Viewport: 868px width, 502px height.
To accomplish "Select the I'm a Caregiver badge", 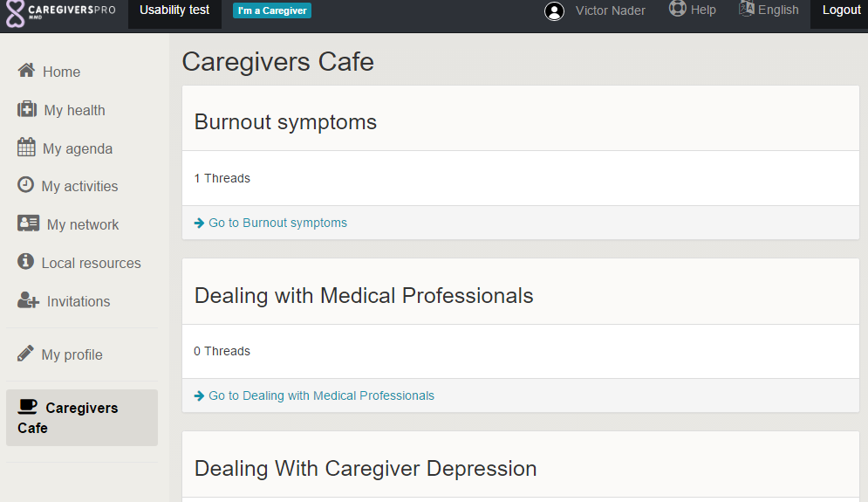I will point(272,10).
